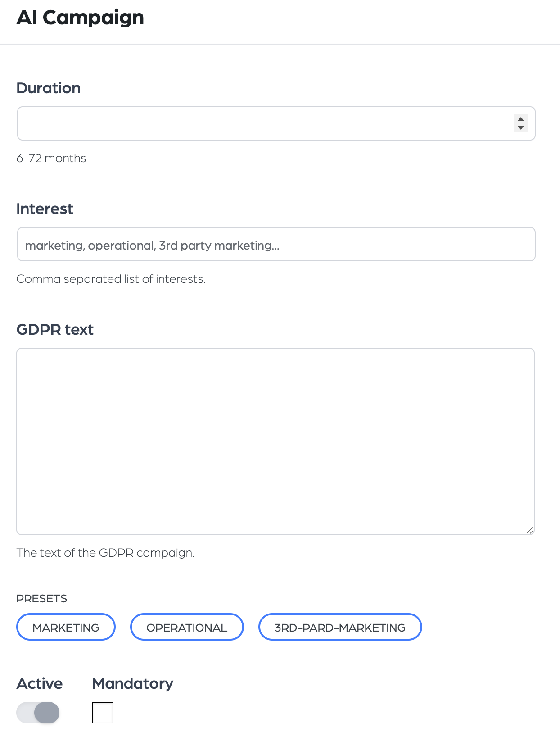Click the GDPR text label

pos(55,329)
